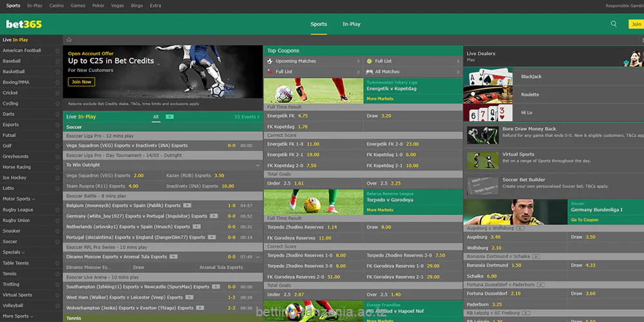Image resolution: width=644 pixels, height=322 pixels.
Task: Click the soccer ball icon by Upcoming Matches
Action: click(x=270, y=61)
